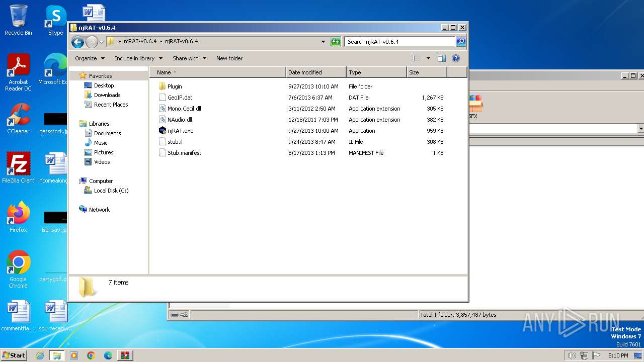Click the Back navigation arrow in Explorer

click(x=77, y=42)
